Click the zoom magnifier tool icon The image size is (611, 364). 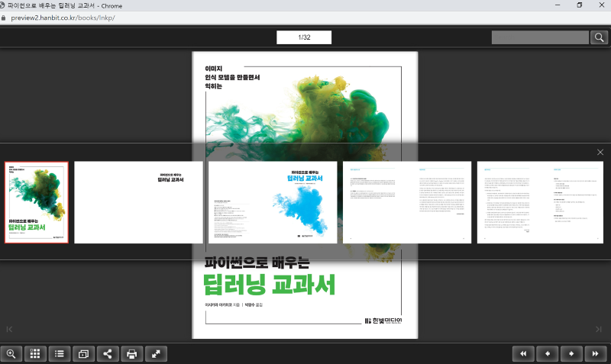coord(11,354)
